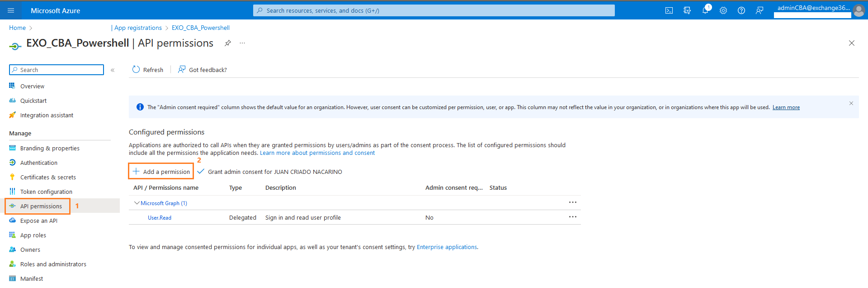The height and width of the screenshot is (288, 868).
Task: Collapse the left navigation menu
Action: click(x=113, y=70)
